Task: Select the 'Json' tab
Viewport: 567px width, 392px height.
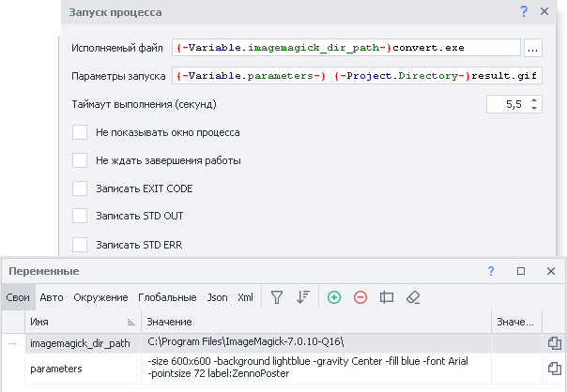Action: click(x=217, y=297)
